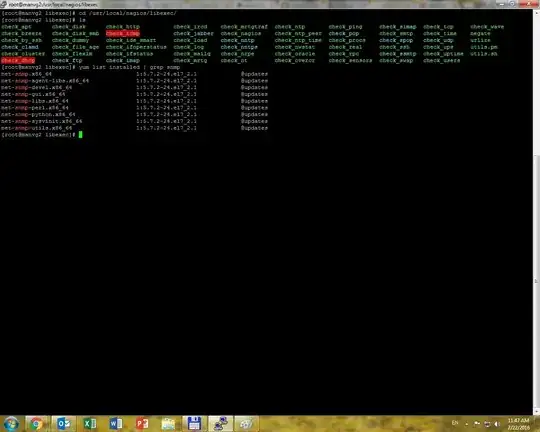Open Outlook from the taskbar
The height and width of the screenshot is (432, 540).
tap(64, 424)
